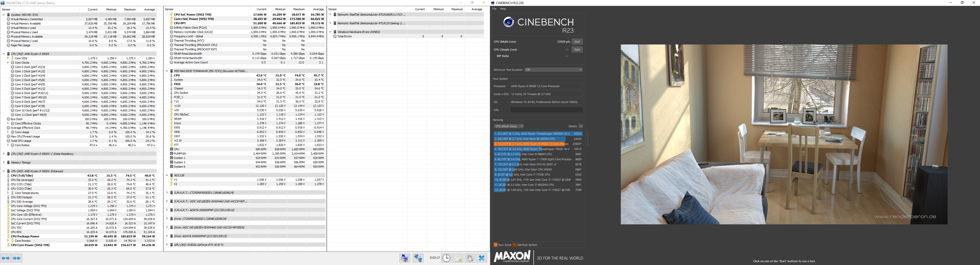This screenshot has height=265, width=980.
Task: Expand the RealTek RTL8125 Gaming network group
Action: point(330,23)
